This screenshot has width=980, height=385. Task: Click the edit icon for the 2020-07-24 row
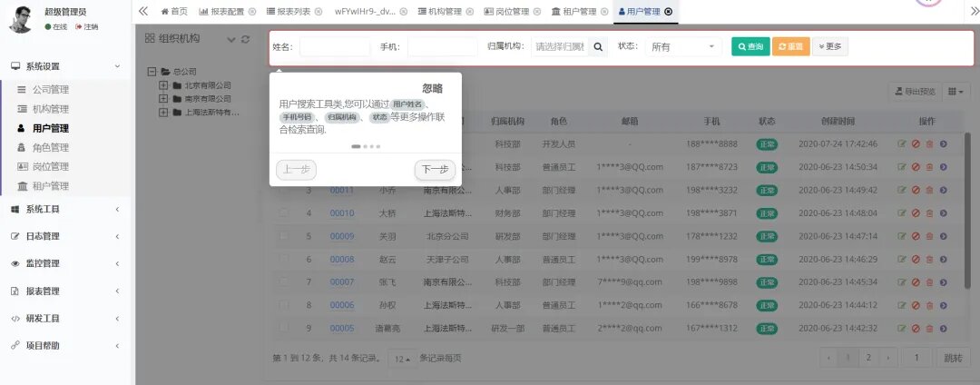tap(901, 143)
